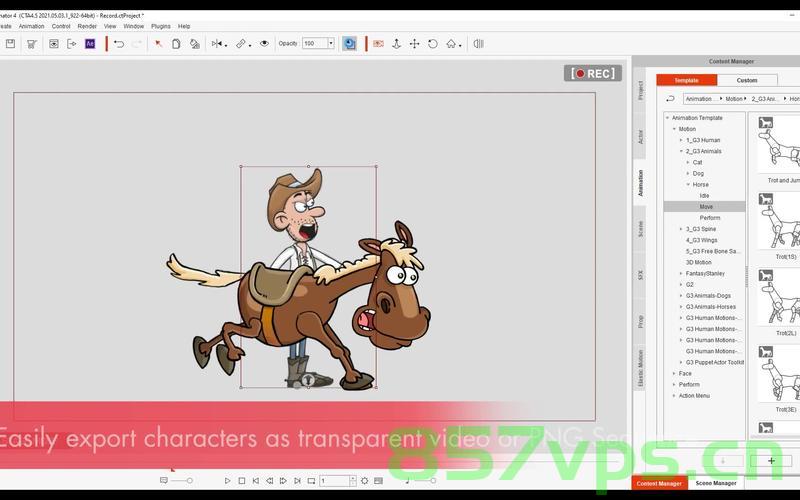This screenshot has height=500, width=800.
Task: Click the back arrow in Content Manager
Action: [670, 98]
